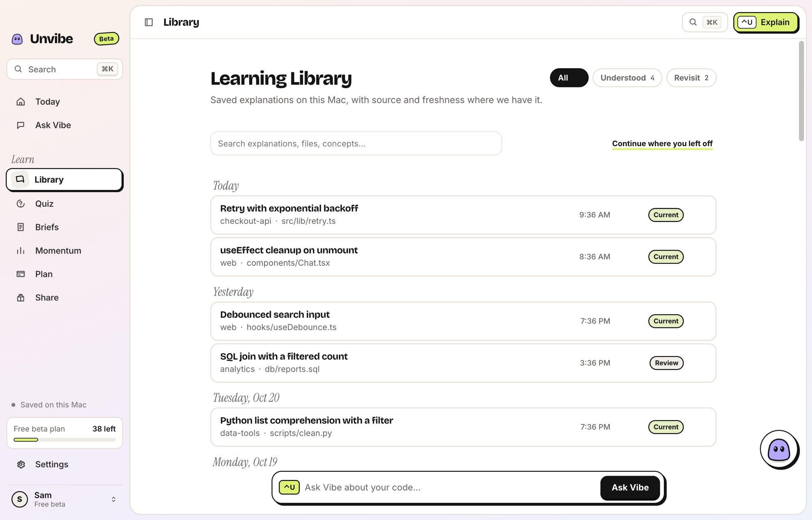Click the Ask Vibe chat icon

21,125
